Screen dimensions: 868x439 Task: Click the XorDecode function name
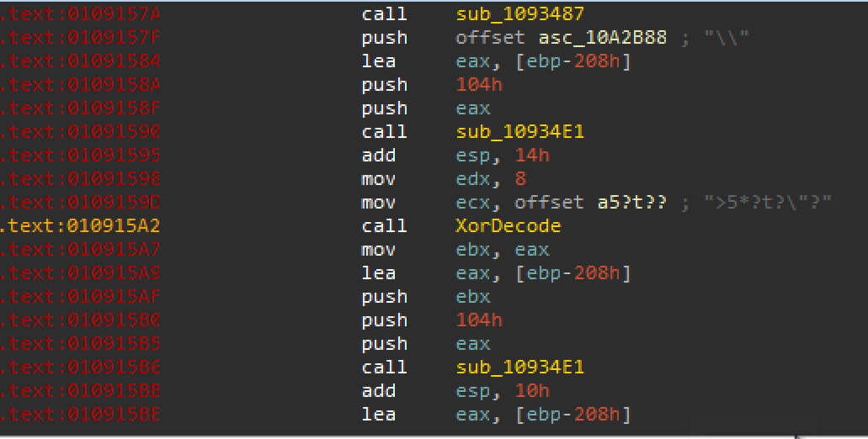(508, 226)
